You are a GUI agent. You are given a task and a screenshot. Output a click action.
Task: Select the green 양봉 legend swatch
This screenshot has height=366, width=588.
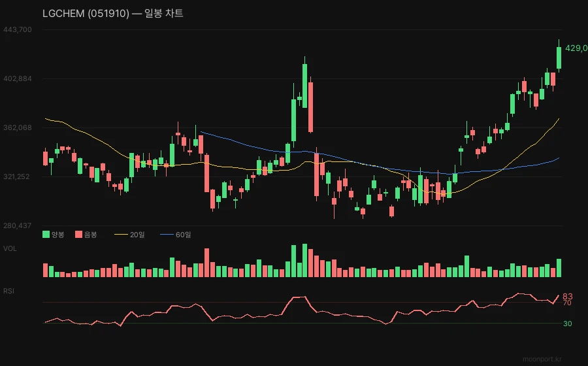pyautogui.click(x=46, y=235)
